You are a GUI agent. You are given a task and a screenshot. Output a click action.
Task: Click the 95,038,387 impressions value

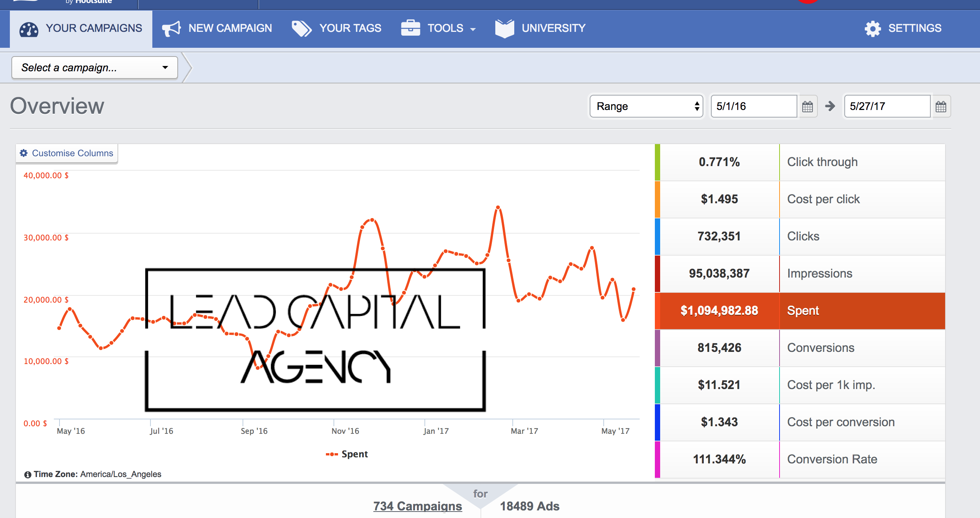click(x=719, y=273)
